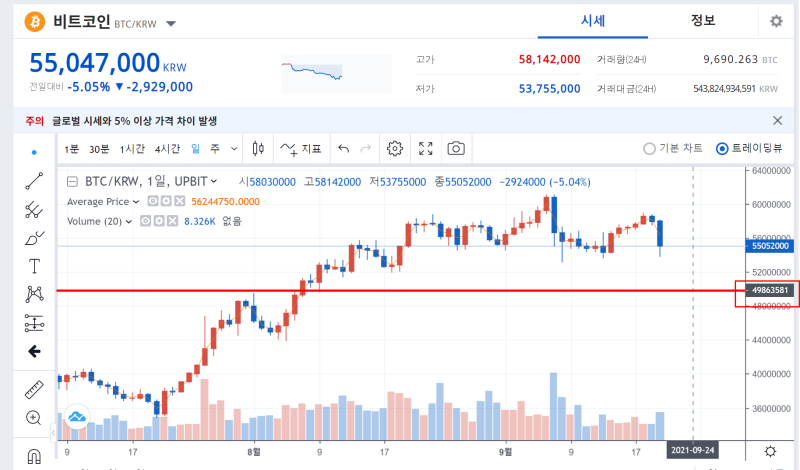Collapse the left drawing toolbar handle
This screenshot has width=800, height=470.
pyautogui.click(x=53, y=433)
